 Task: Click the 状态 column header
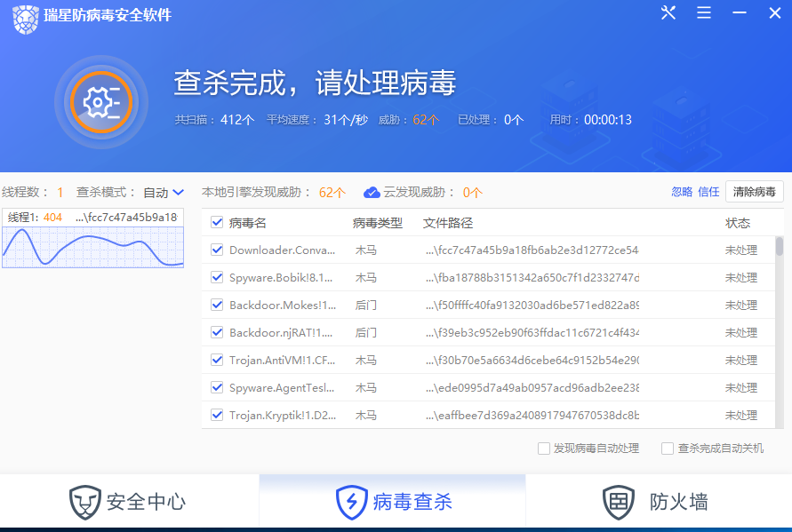(738, 223)
